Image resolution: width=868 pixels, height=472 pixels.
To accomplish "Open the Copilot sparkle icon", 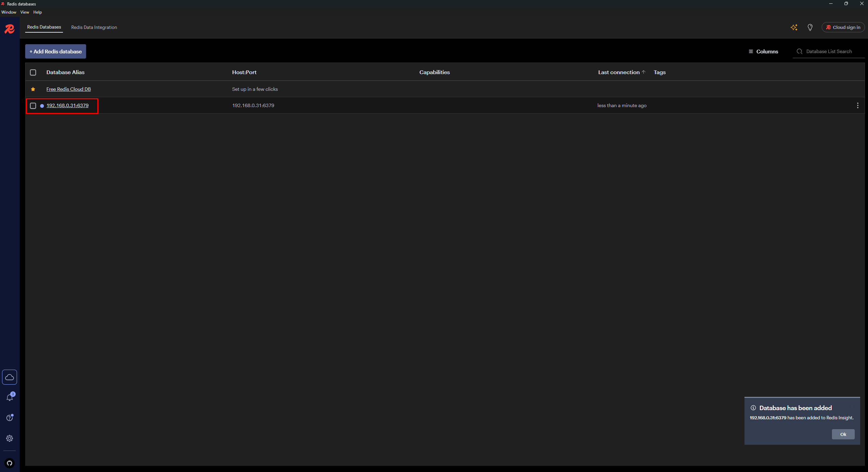I will (794, 28).
